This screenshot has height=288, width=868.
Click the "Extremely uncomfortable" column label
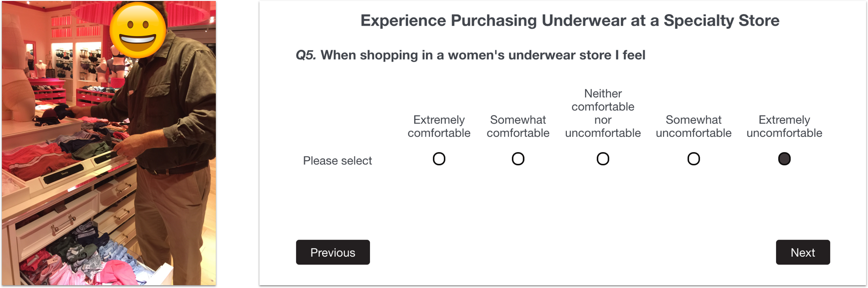784,126
